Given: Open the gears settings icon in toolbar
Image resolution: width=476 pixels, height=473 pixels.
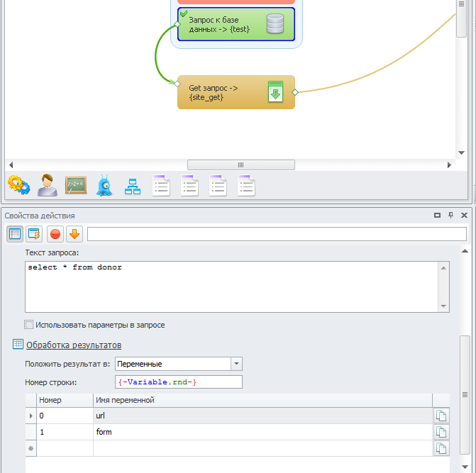Looking at the screenshot, I should pyautogui.click(x=18, y=185).
